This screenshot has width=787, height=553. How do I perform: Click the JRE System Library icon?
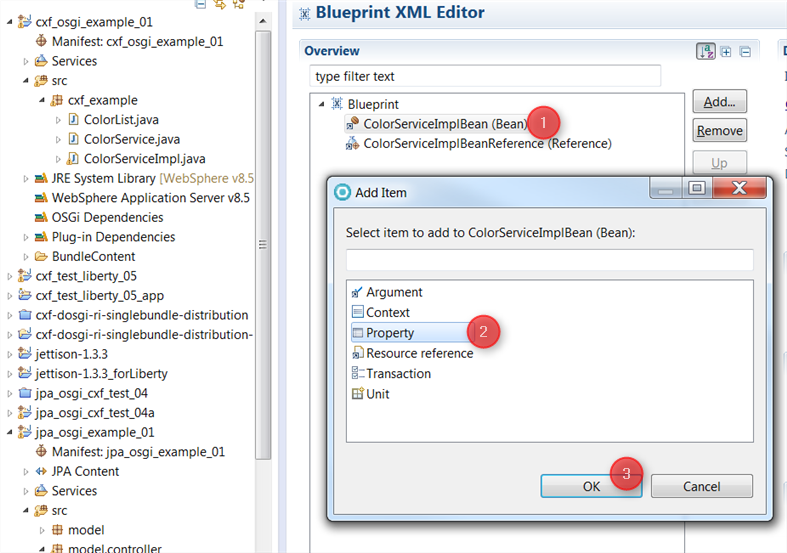click(41, 178)
